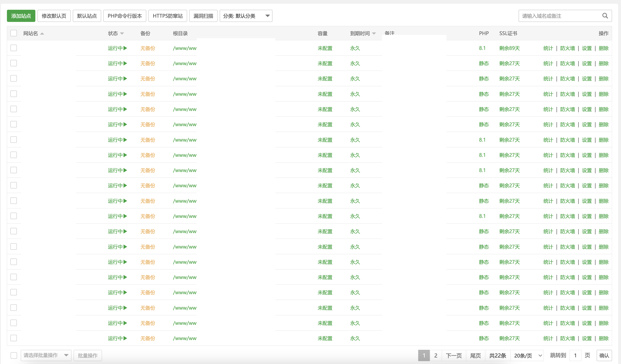Click the search magnifier icon
This screenshot has width=621, height=364.
[x=606, y=15]
